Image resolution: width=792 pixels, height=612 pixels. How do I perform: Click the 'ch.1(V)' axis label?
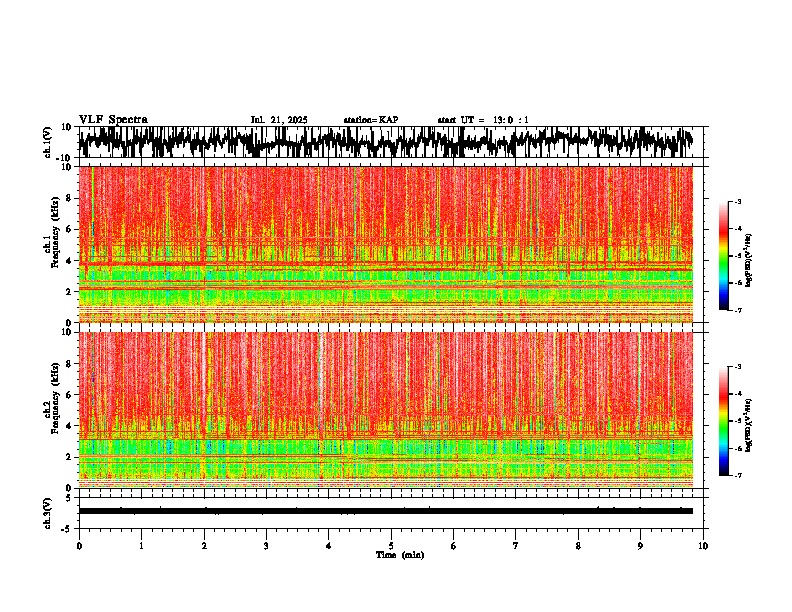coord(48,142)
